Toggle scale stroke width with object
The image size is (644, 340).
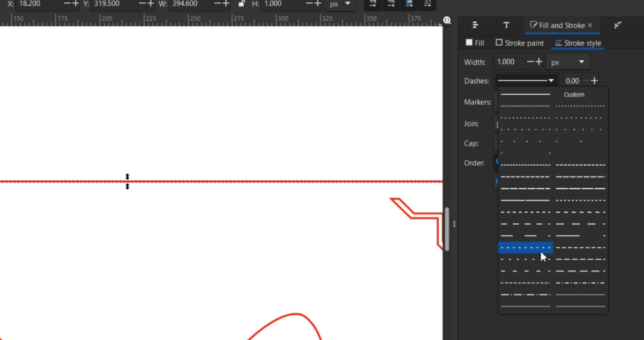coord(373,4)
